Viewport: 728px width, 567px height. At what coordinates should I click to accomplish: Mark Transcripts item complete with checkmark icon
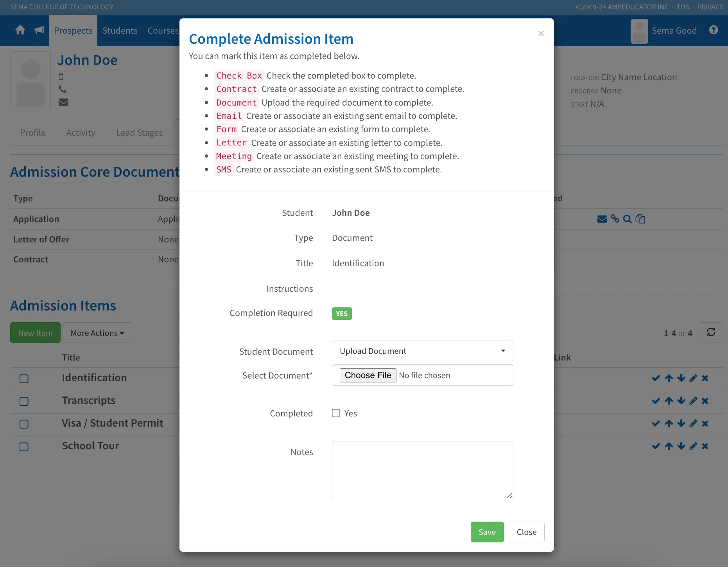click(656, 401)
